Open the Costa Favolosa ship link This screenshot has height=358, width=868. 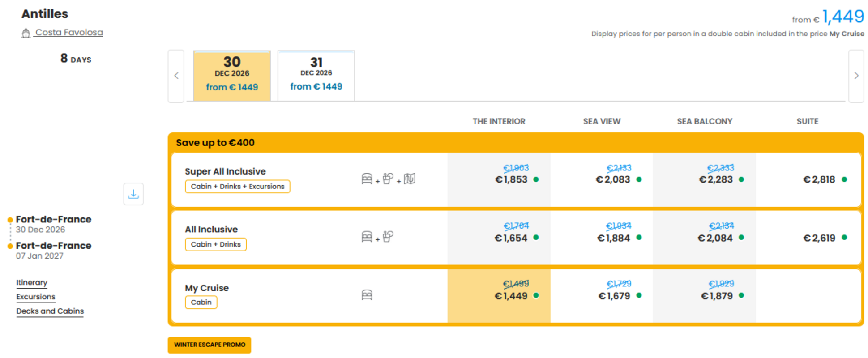tap(69, 32)
